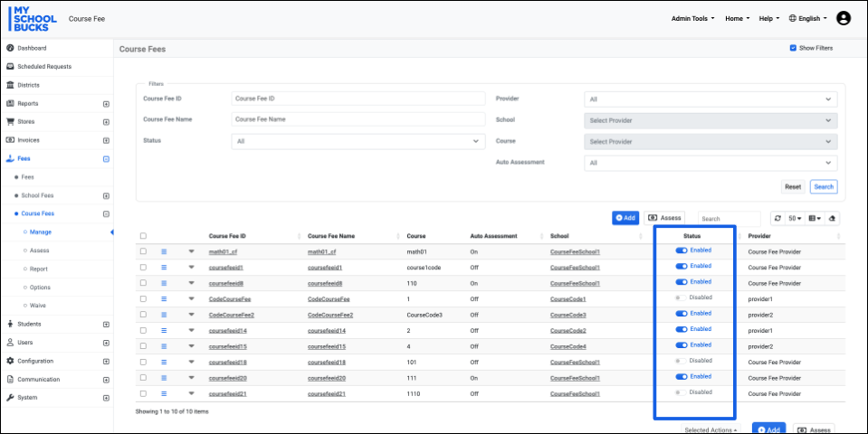Screen dimensions: 868x434
Task: Open the English language menu
Action: tap(807, 18)
